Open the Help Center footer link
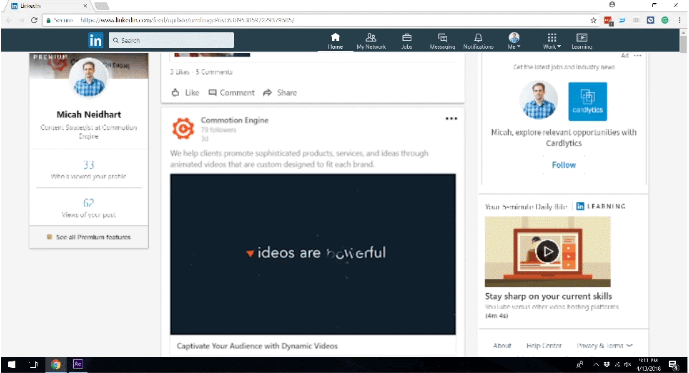The height and width of the screenshot is (373, 689). click(x=544, y=345)
